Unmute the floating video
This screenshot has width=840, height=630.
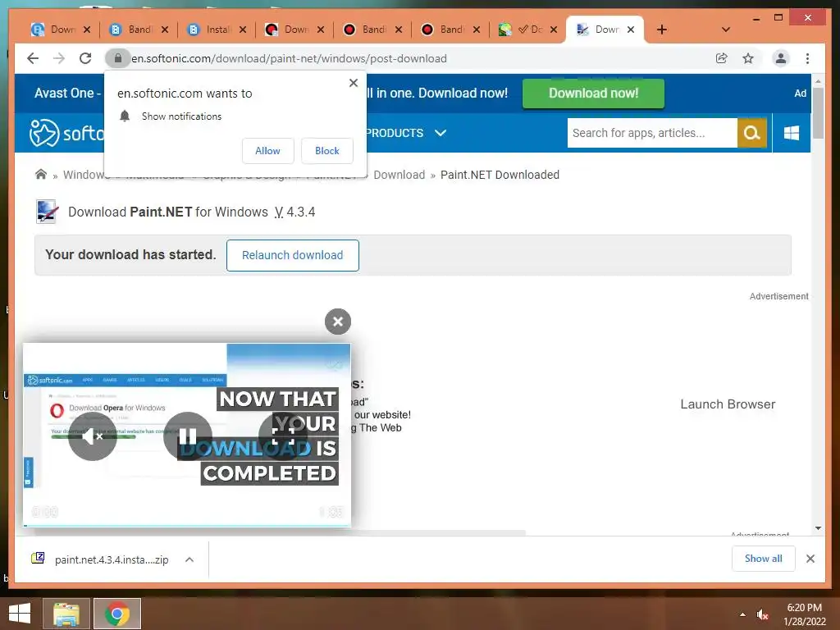(x=92, y=436)
